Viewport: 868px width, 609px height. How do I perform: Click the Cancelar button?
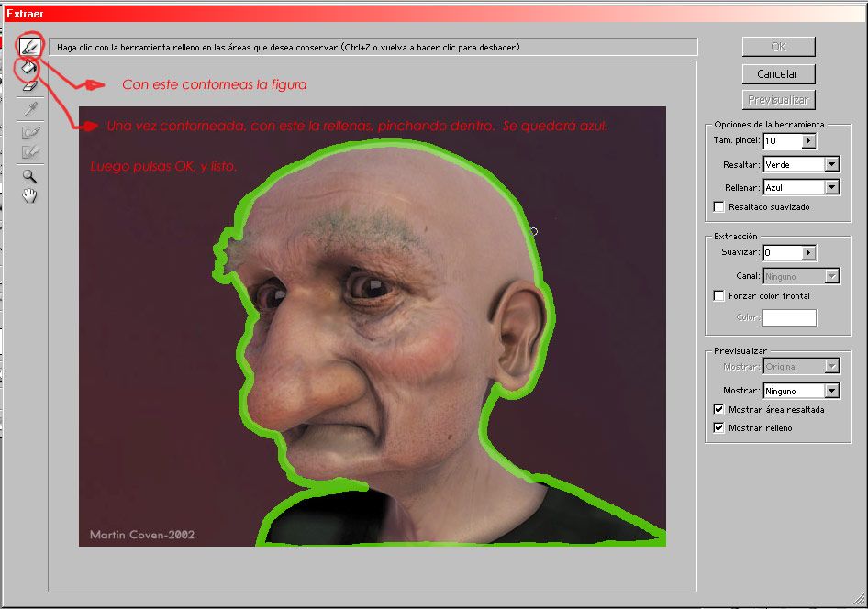(x=778, y=73)
